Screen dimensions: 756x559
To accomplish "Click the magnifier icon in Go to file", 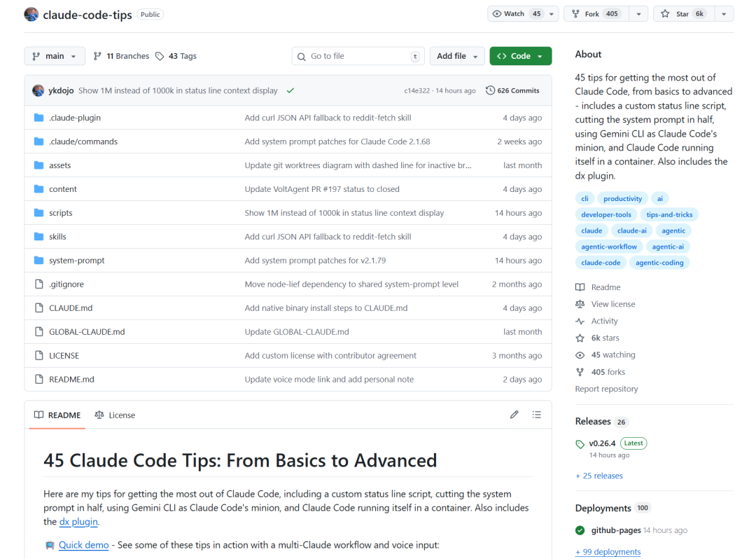I will (x=301, y=57).
